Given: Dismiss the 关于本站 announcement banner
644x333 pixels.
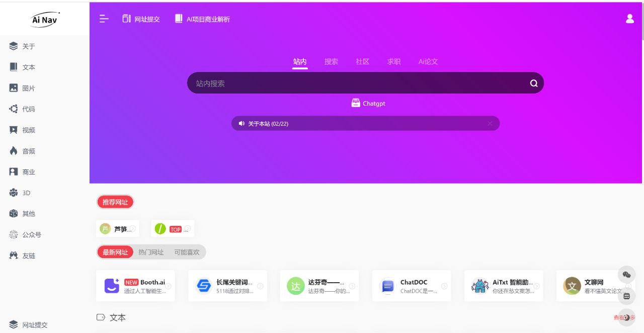Looking at the screenshot, I should click(x=490, y=123).
